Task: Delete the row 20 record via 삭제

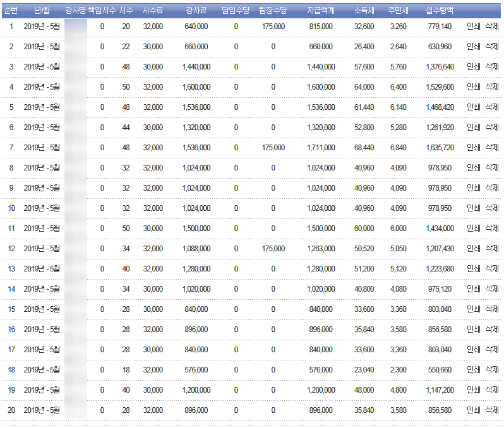Action: (491, 410)
